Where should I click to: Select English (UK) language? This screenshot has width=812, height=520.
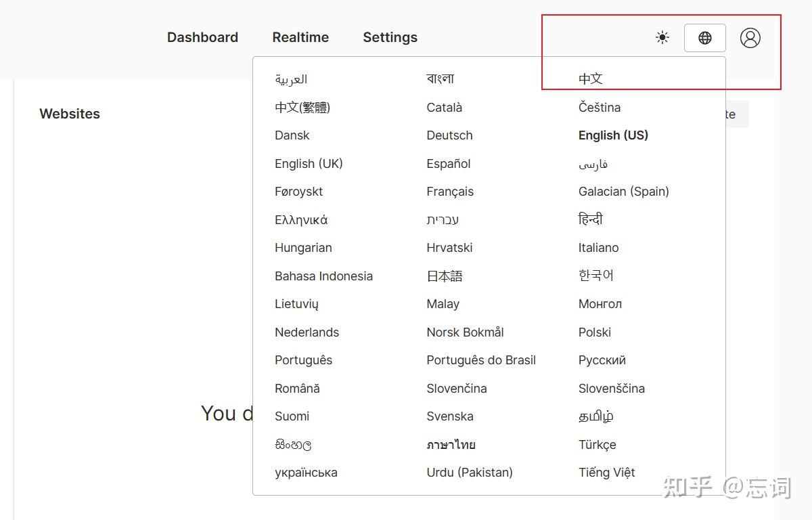[x=309, y=164]
